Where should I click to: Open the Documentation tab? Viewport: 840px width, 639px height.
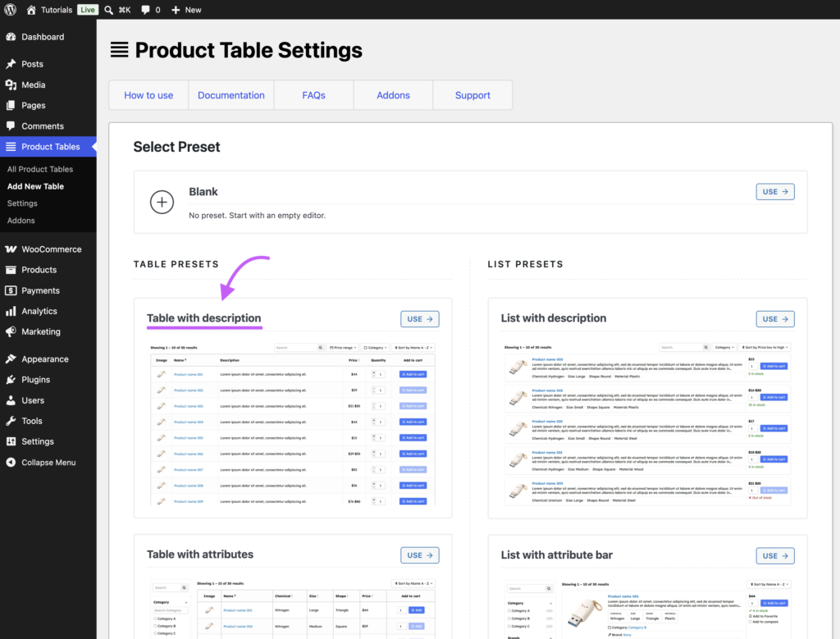pos(231,95)
